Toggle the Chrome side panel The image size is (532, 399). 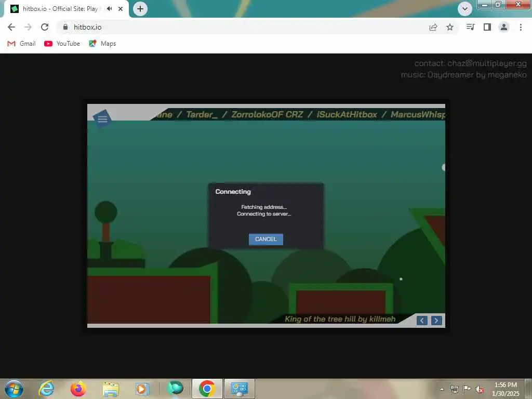[x=487, y=27]
